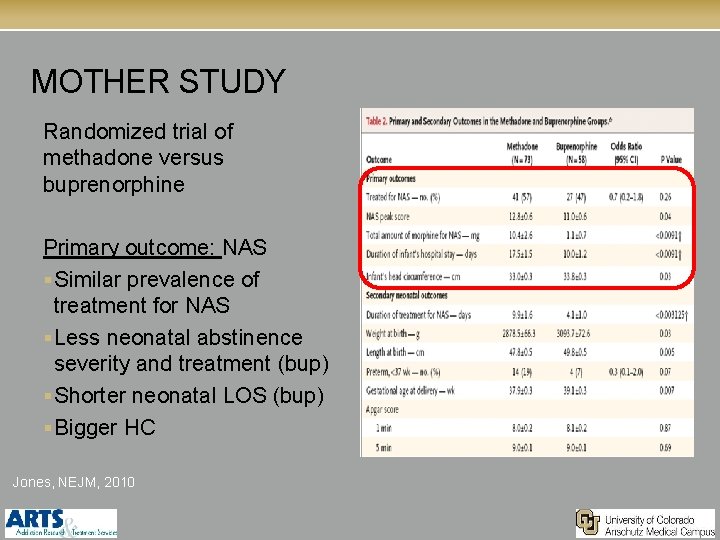This screenshot has height=540, width=720.
Task: Click the University of Colorado CU emblem
Action: point(588,523)
